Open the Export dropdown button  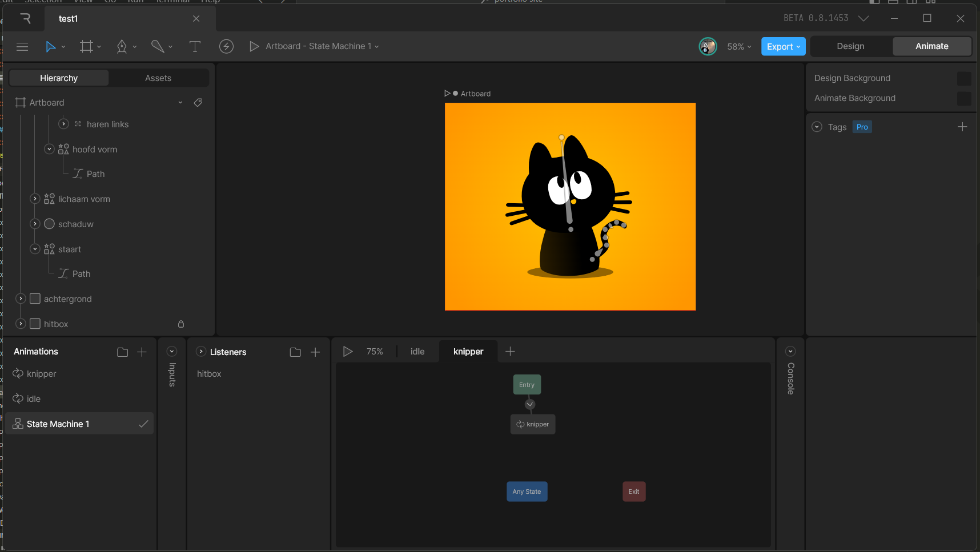(784, 47)
